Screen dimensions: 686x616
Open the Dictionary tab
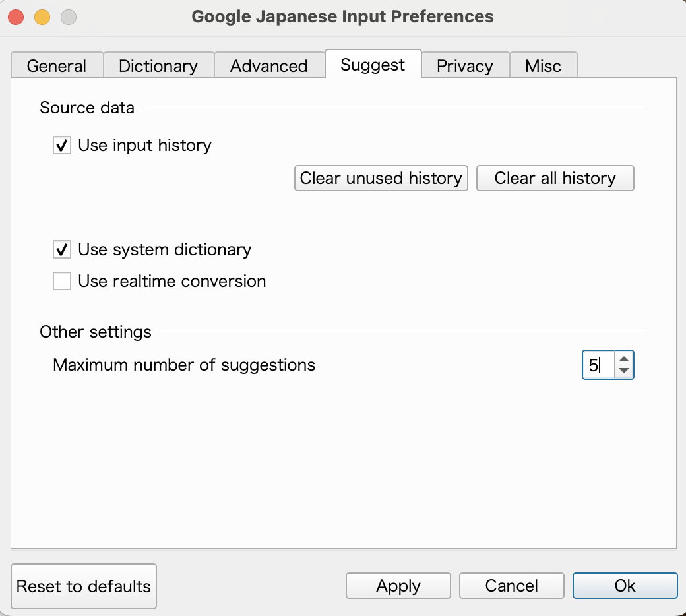[x=158, y=66]
